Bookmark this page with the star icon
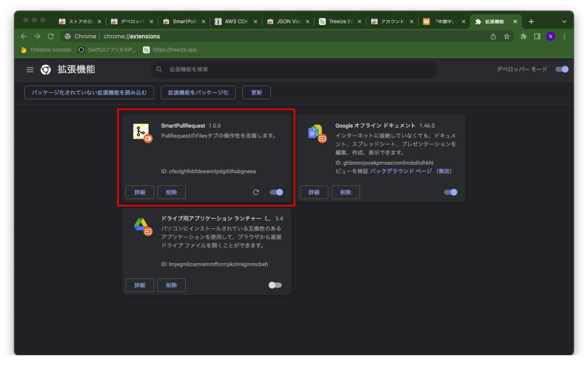This screenshot has width=588, height=373. click(x=507, y=36)
